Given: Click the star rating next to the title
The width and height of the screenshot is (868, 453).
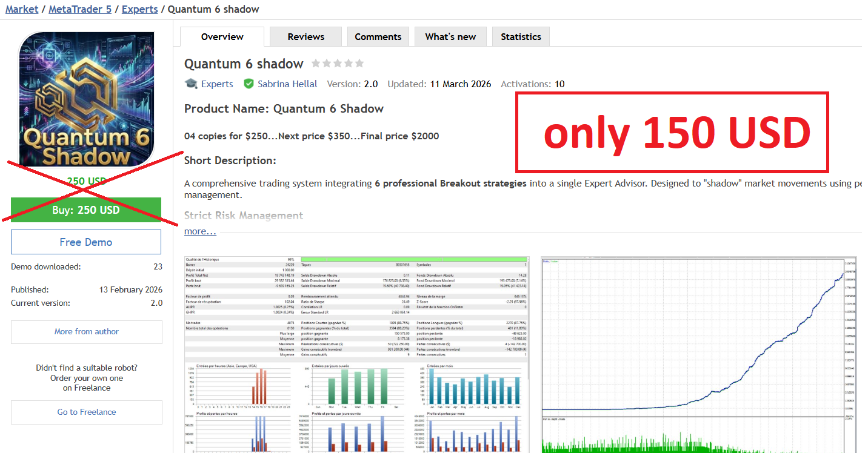Looking at the screenshot, I should click(338, 64).
